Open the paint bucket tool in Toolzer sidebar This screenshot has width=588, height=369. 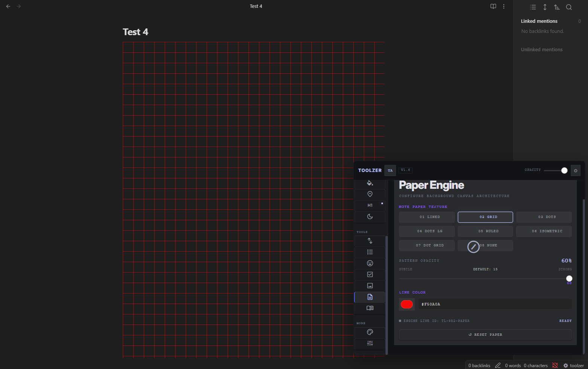click(370, 183)
